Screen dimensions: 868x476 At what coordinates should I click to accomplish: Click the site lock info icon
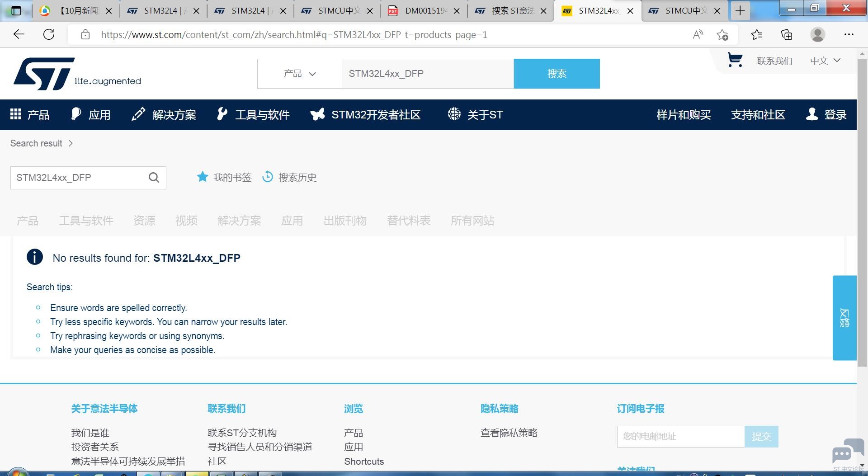(x=85, y=35)
